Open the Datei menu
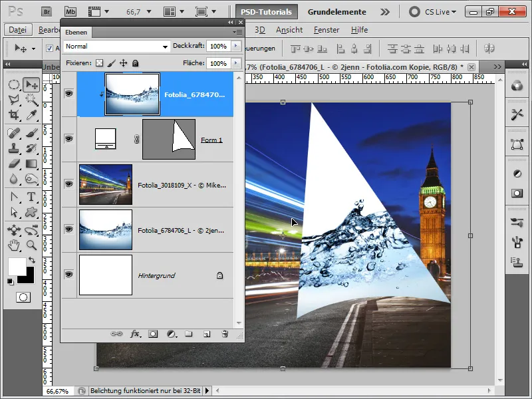The width and height of the screenshot is (532, 399). [x=18, y=30]
